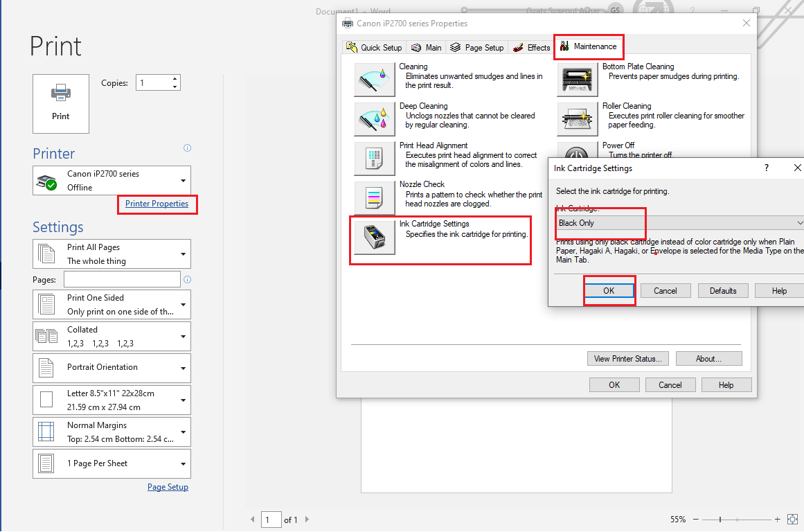804x532 pixels.
Task: Click the Pages input field
Action: (122, 280)
